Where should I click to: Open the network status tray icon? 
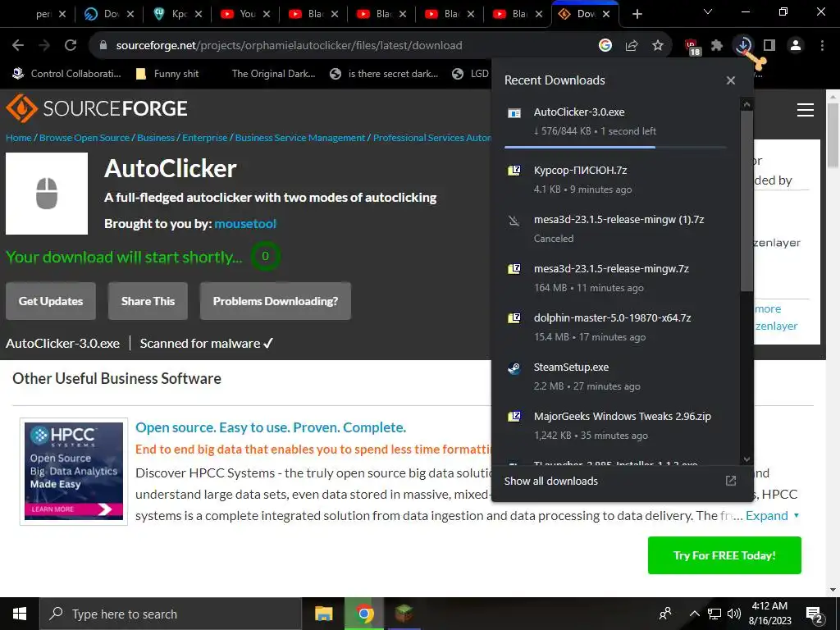pos(714,614)
